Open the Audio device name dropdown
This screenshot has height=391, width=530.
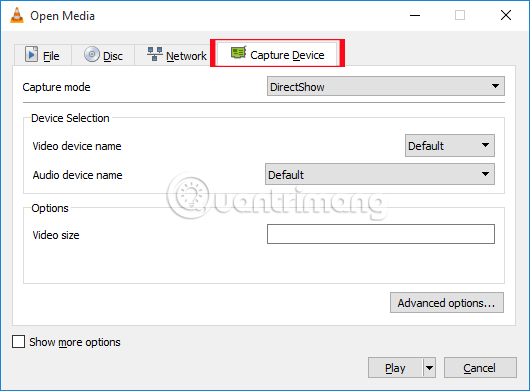[380, 174]
